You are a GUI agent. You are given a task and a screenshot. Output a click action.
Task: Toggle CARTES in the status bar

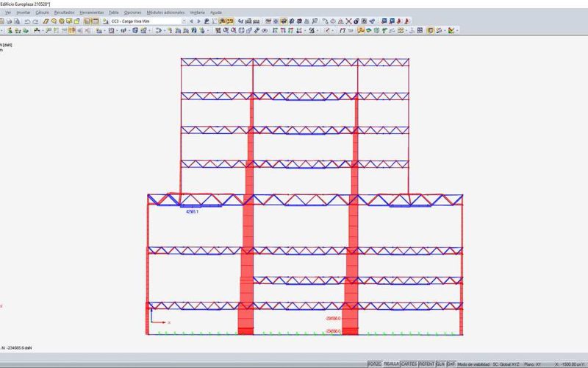pos(409,364)
